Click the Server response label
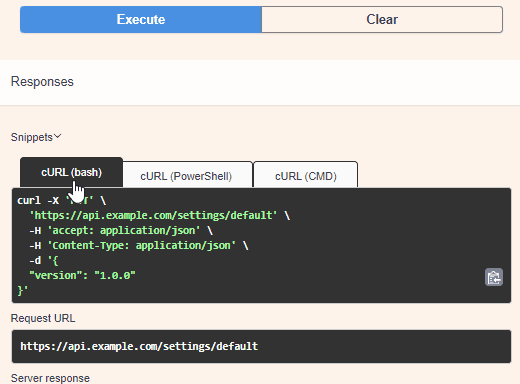This screenshot has height=384, width=520. coord(50,378)
